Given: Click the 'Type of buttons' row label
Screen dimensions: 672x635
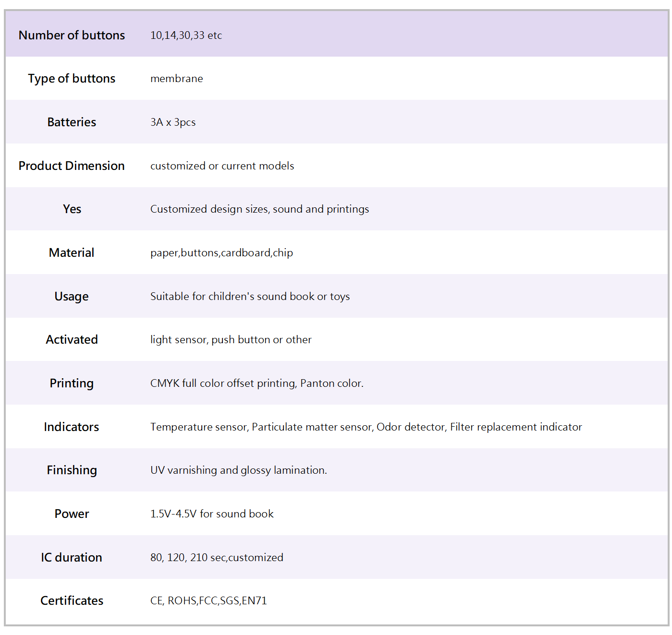Looking at the screenshot, I should [72, 78].
